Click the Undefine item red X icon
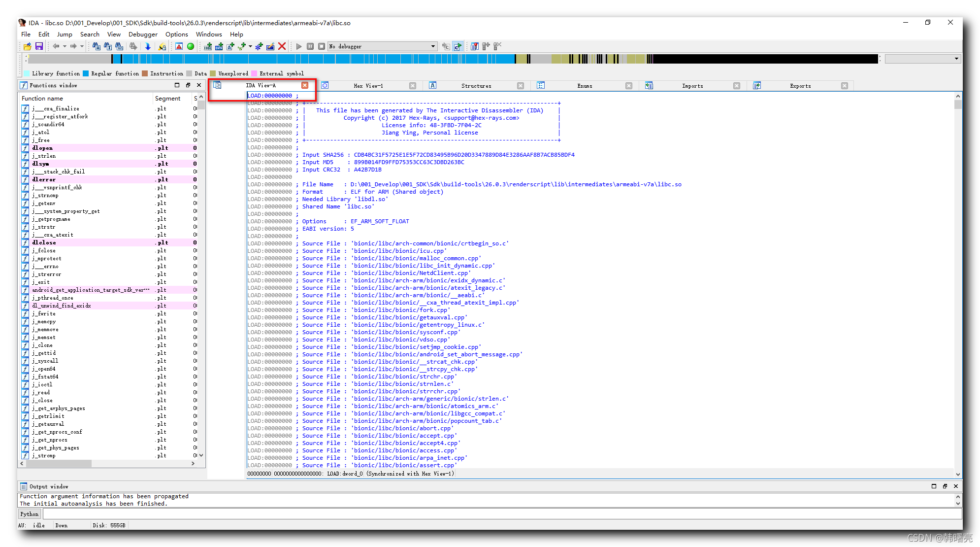This screenshot has width=980, height=547. tap(282, 46)
